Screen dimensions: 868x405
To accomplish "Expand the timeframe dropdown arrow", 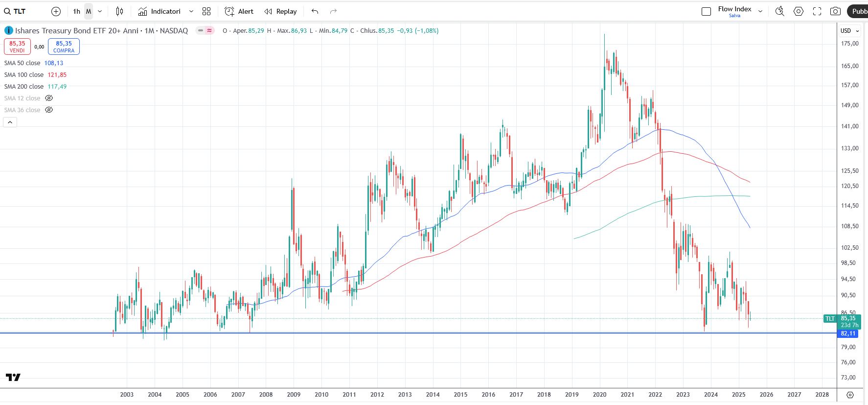I will pyautogui.click(x=100, y=11).
